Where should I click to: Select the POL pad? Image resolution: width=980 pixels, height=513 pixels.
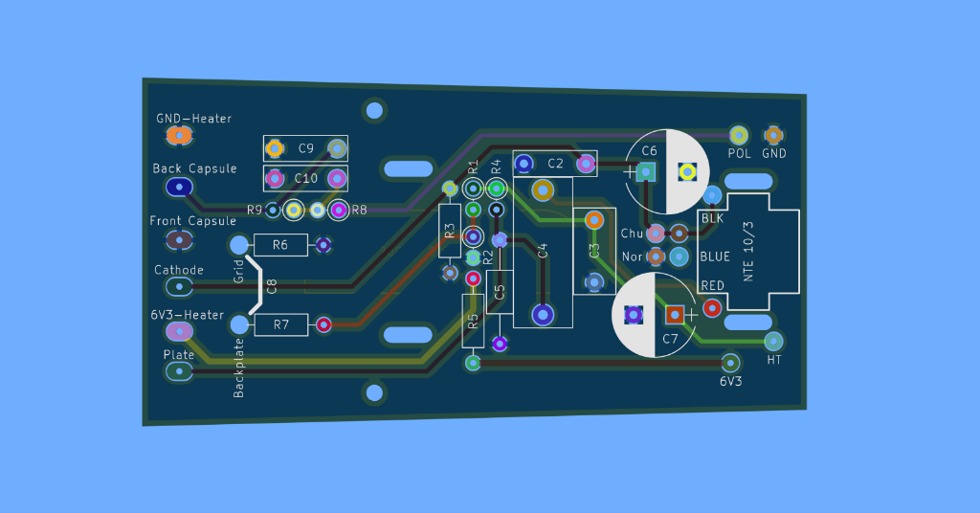pos(738,135)
